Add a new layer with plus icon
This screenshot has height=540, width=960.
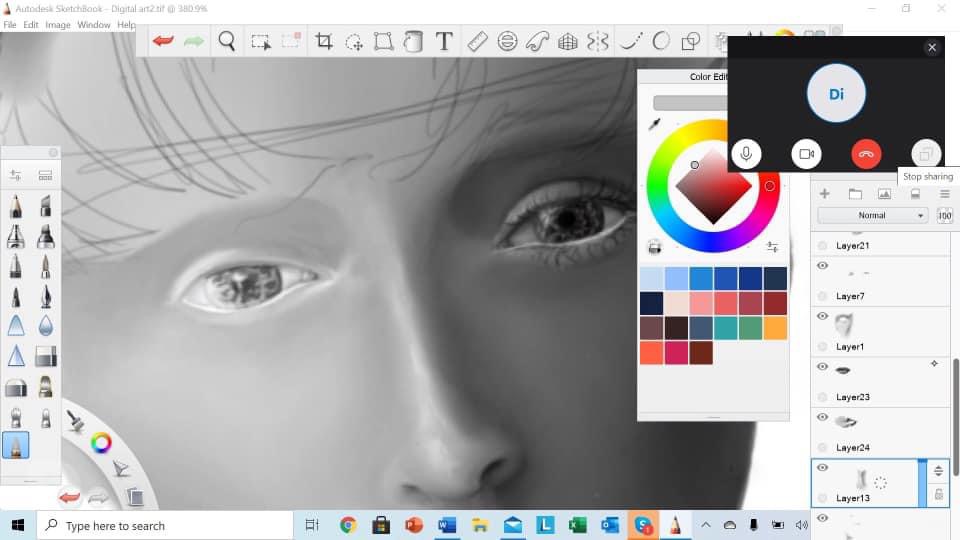pos(824,194)
